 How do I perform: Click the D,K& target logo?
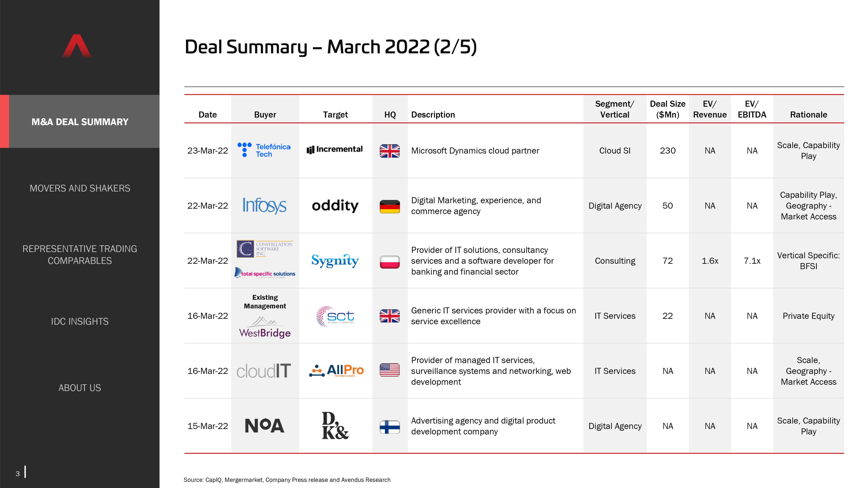(x=335, y=426)
